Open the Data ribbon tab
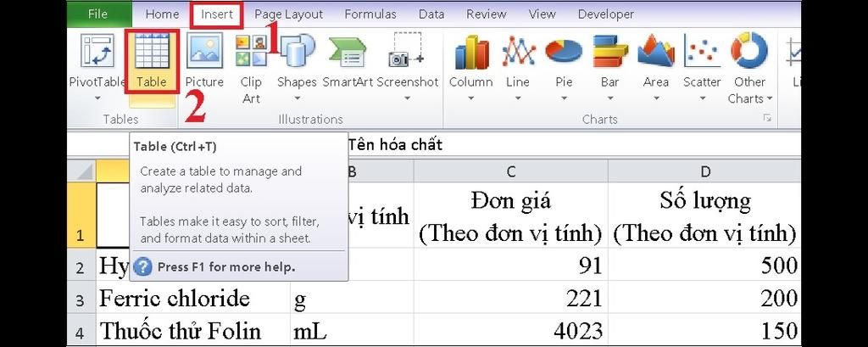The image size is (868, 347). tap(431, 14)
